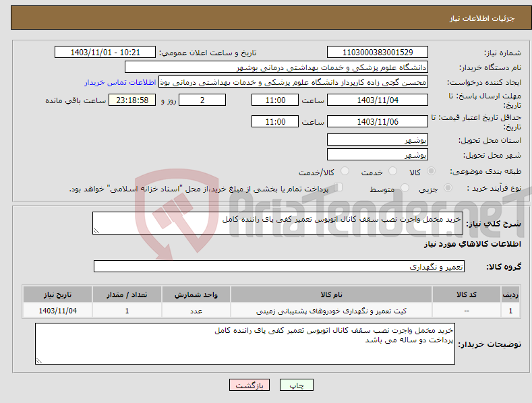This screenshot has width=532, height=403.
Task: Click the جزئیات اطلاعات نیاز header title
Action: [x=482, y=18]
